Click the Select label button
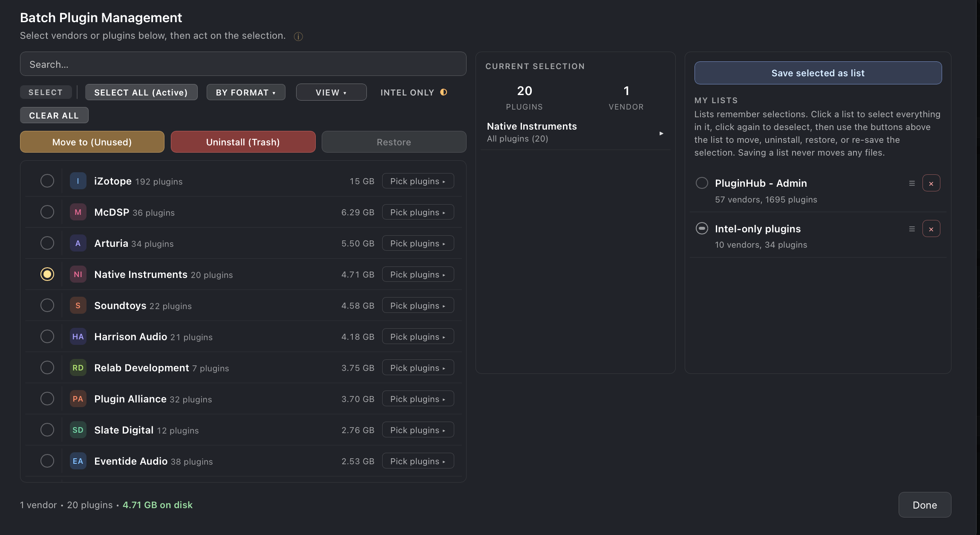Image resolution: width=980 pixels, height=535 pixels. click(x=46, y=92)
